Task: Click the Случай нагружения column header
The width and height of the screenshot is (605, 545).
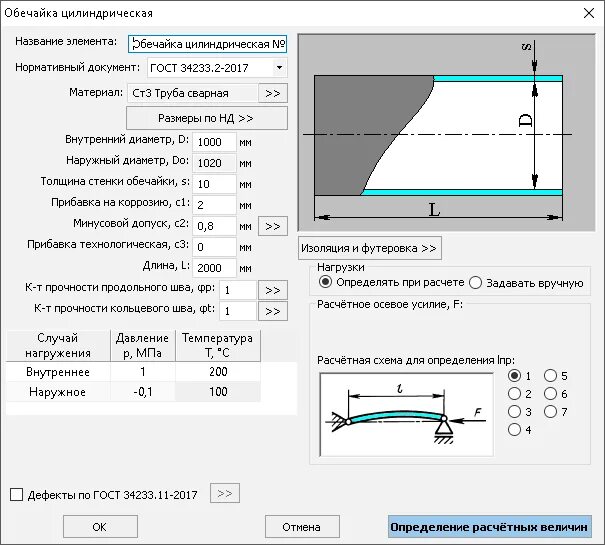Action: (58, 345)
